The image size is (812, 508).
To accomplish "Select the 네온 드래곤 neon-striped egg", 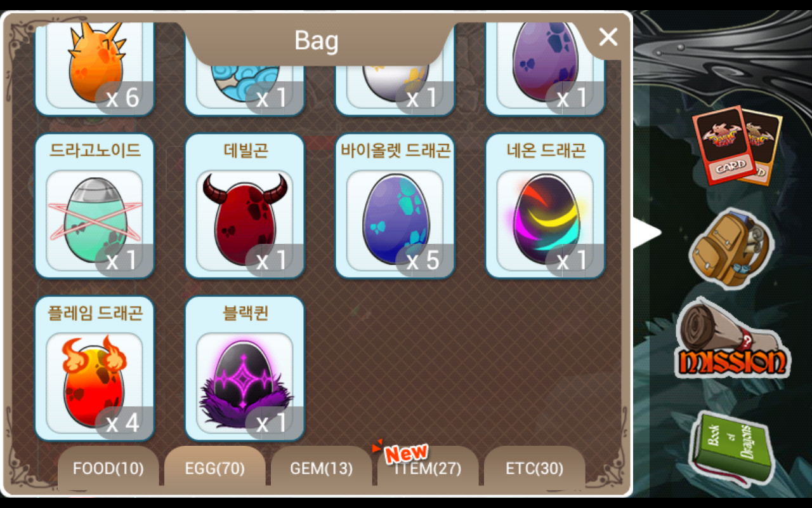I will click(x=546, y=206).
